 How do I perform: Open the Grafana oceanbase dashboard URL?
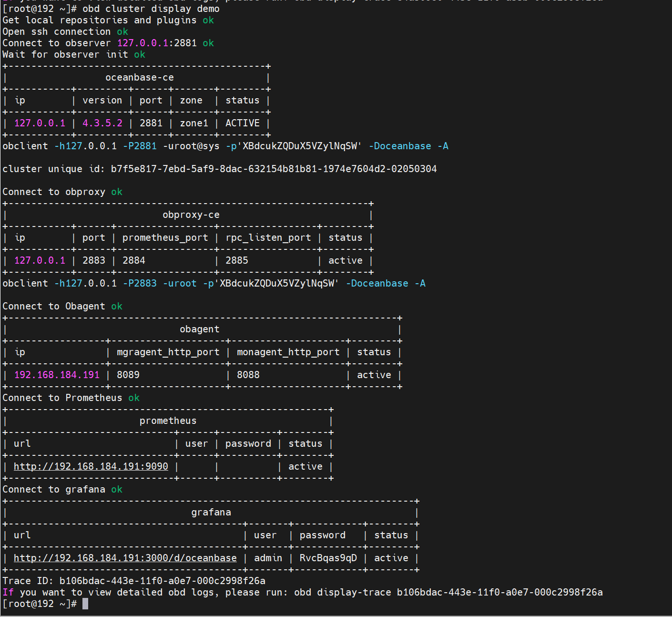(x=125, y=558)
